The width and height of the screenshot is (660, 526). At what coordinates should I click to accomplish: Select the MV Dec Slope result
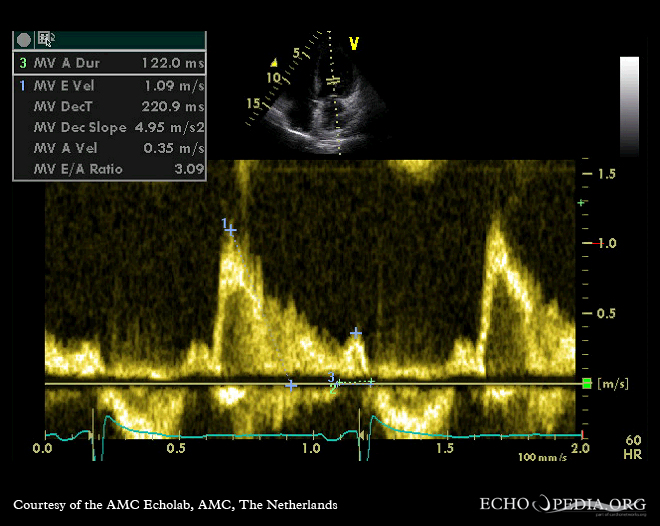[110, 127]
